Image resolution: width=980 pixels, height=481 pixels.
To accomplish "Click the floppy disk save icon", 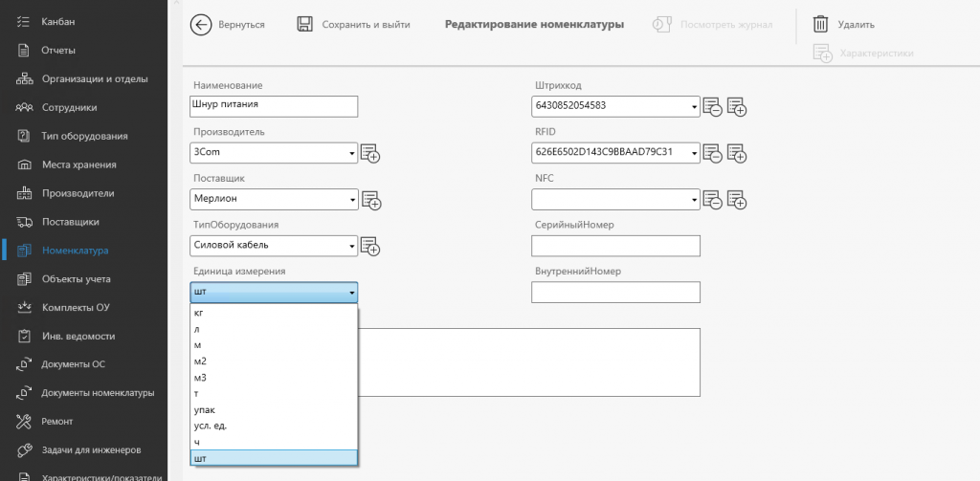I will point(304,24).
